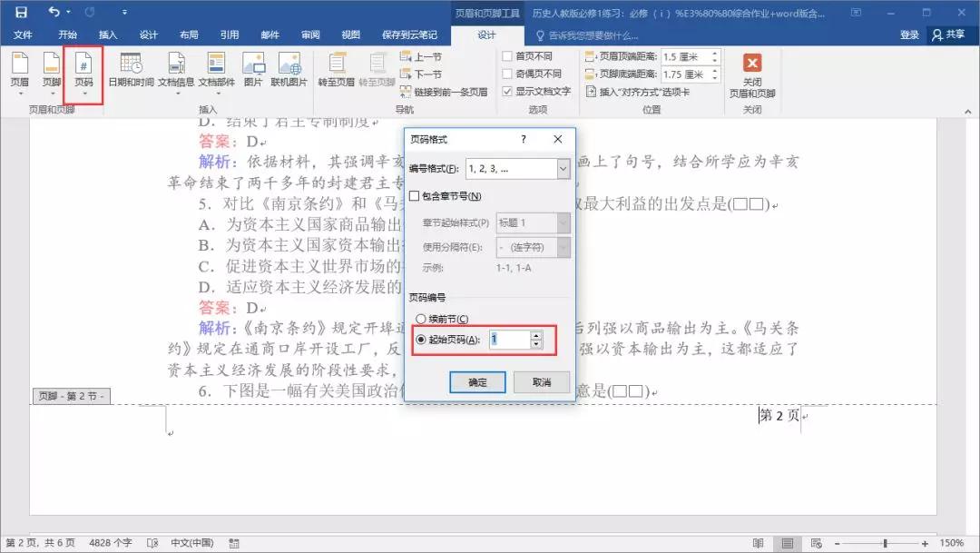Enable the 首页不同 checkbox
The height and width of the screenshot is (553, 980).
[x=507, y=57]
